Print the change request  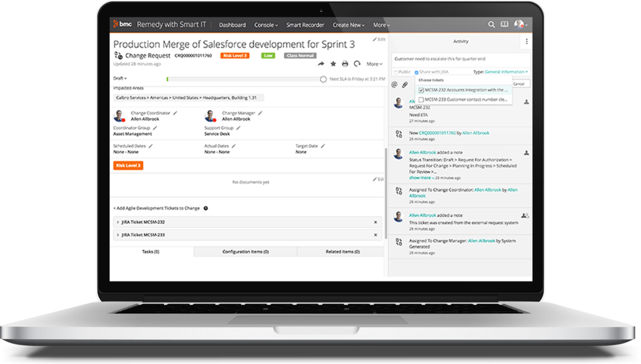345,64
